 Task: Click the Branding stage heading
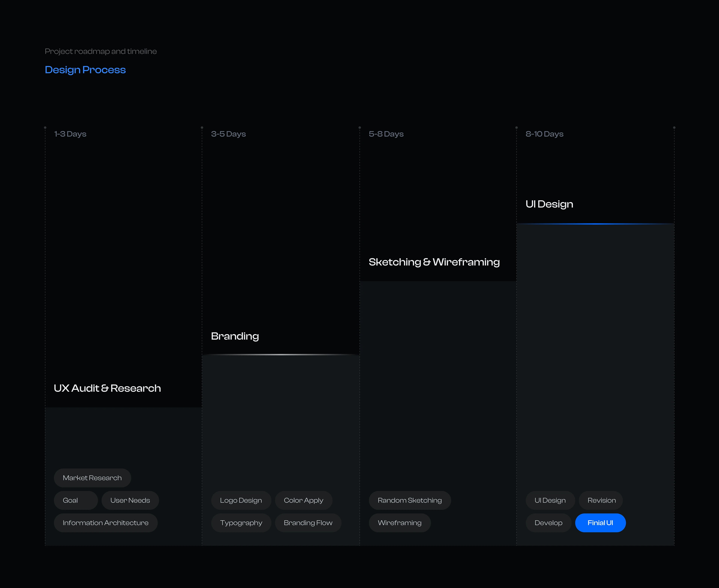235,336
